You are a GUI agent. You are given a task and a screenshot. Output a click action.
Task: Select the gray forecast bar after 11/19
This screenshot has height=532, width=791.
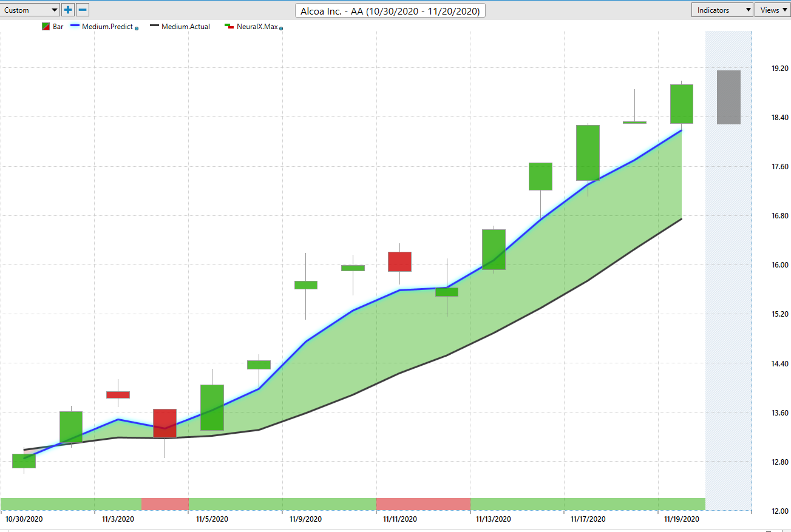(x=728, y=97)
